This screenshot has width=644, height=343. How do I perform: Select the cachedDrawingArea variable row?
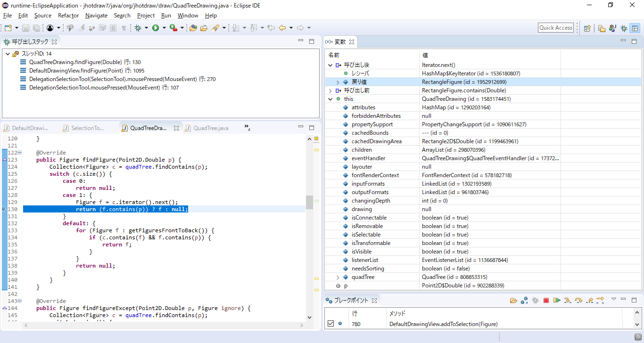tap(483, 141)
